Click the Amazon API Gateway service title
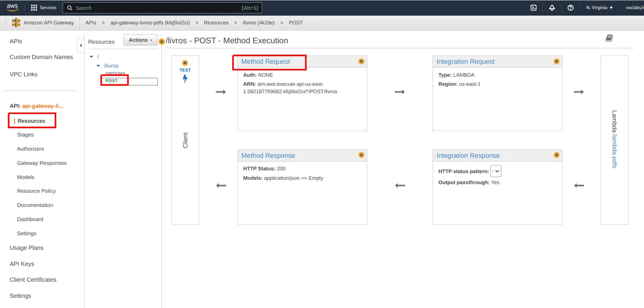Screen dimensions: 644x308 (49, 23)
